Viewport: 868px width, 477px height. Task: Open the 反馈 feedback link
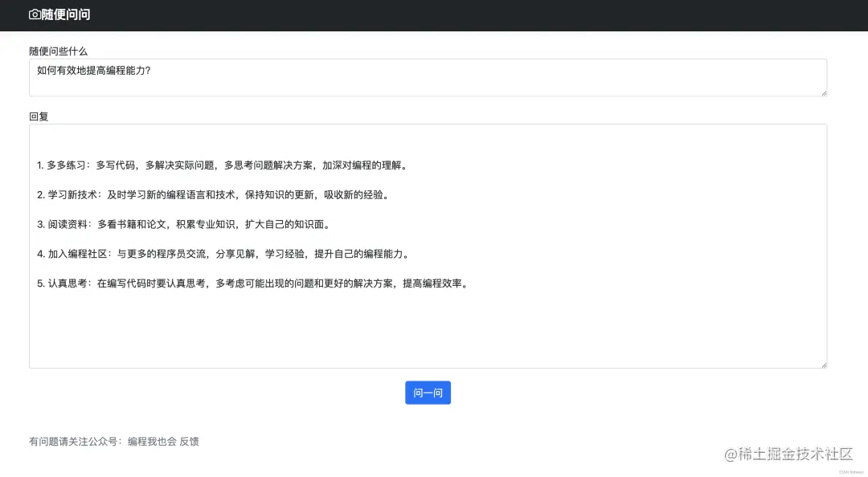[189, 441]
